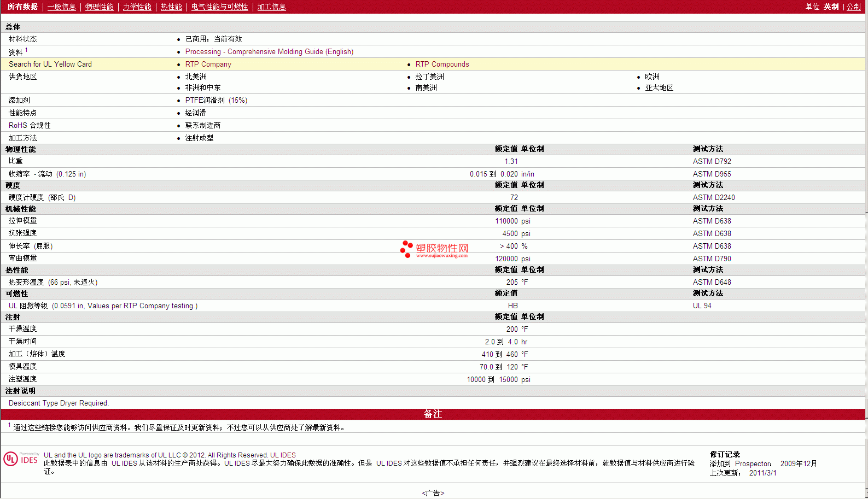
Task: Open the 物理性能 tab
Action: tap(100, 7)
